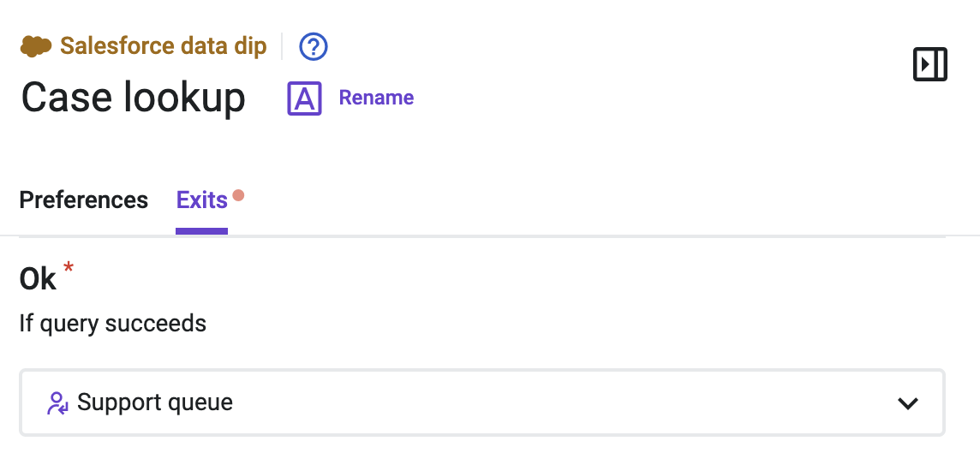
Task: Click the purple underline beneath Exits tab
Action: tap(202, 231)
